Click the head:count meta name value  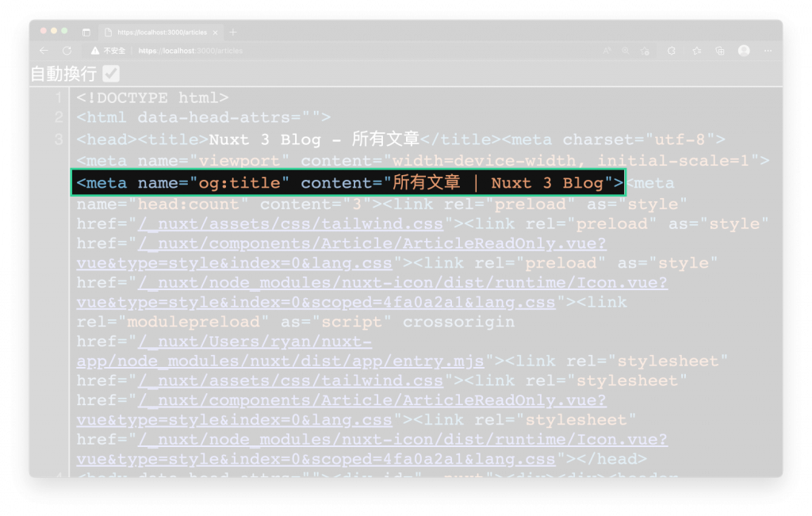(189, 204)
